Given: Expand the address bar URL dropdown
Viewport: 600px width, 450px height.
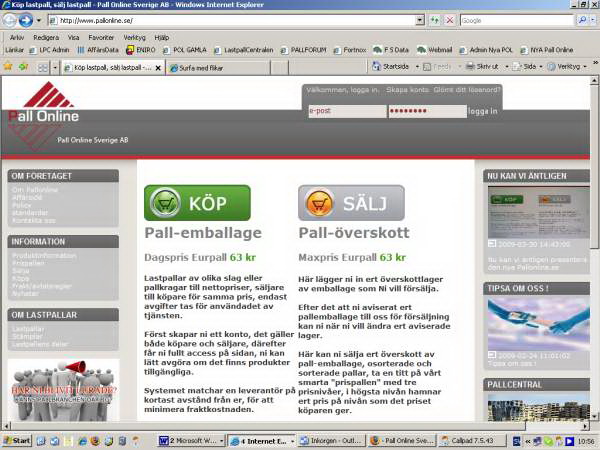Looking at the screenshot, I should tap(420, 20).
